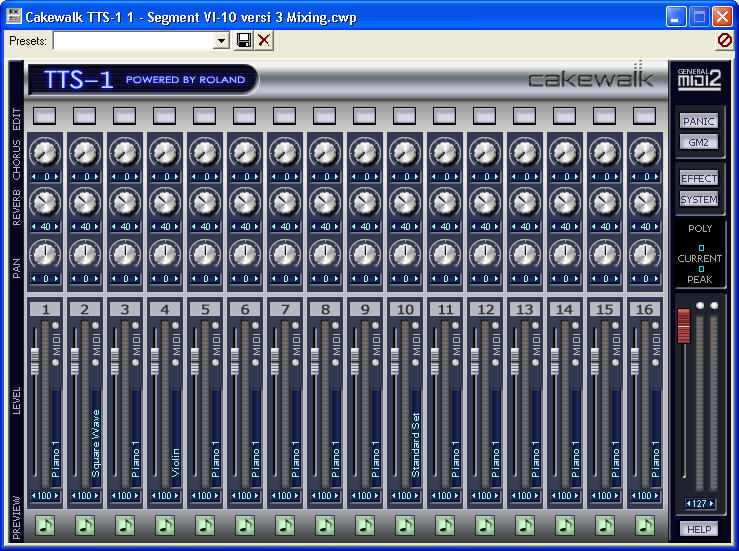The height and width of the screenshot is (551, 739).
Task: Open the edit box for channel 1
Action: pyautogui.click(x=45, y=115)
